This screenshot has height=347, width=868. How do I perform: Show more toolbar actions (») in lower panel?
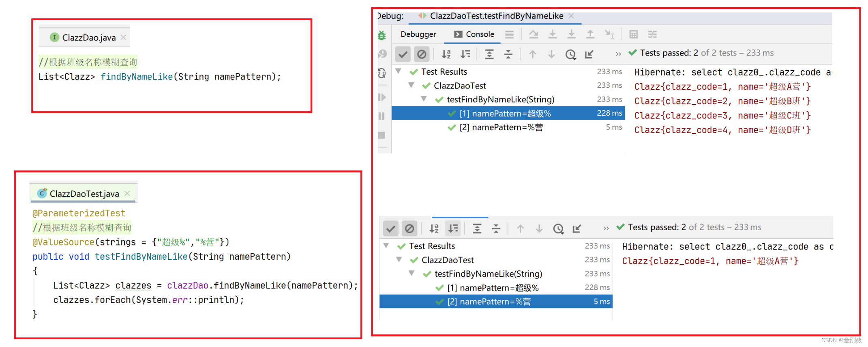(x=606, y=228)
